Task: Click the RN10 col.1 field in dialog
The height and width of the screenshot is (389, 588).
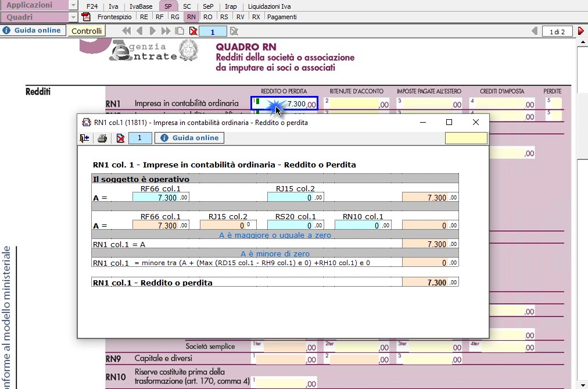Action: (363, 225)
